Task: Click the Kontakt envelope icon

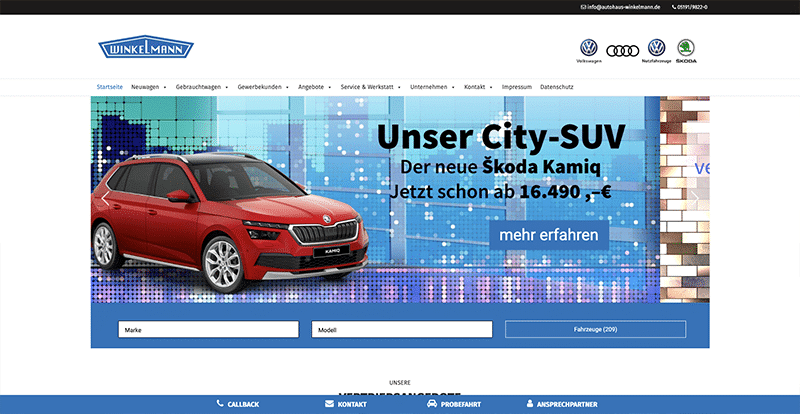Action: (x=329, y=404)
